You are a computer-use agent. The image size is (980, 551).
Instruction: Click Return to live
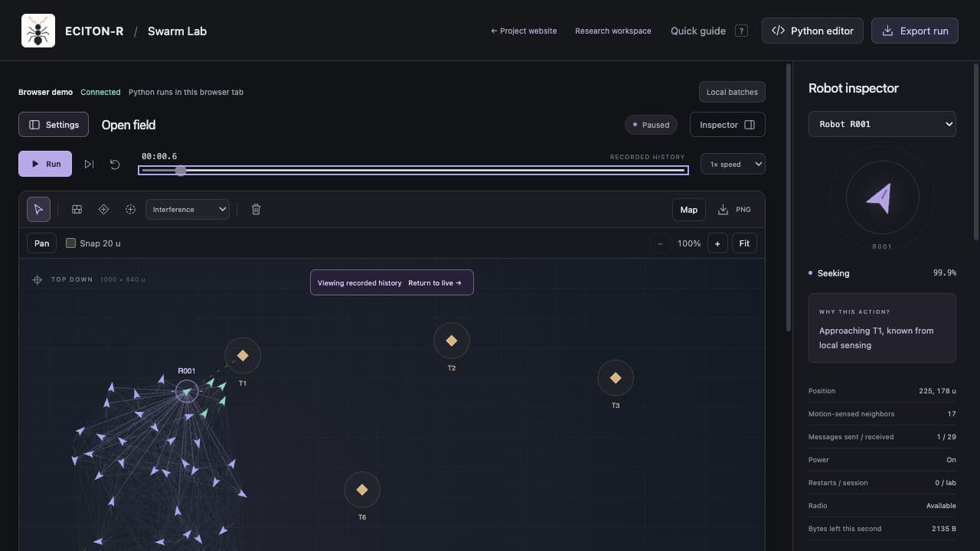(435, 282)
